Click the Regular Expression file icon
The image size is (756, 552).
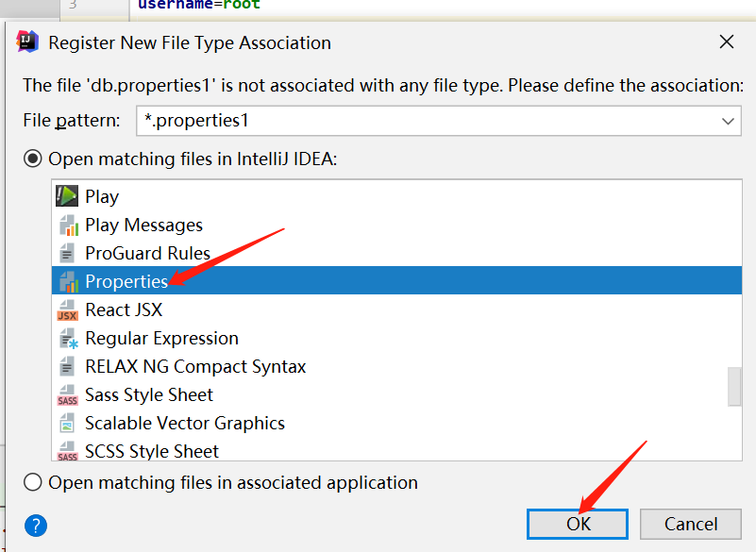(x=67, y=338)
